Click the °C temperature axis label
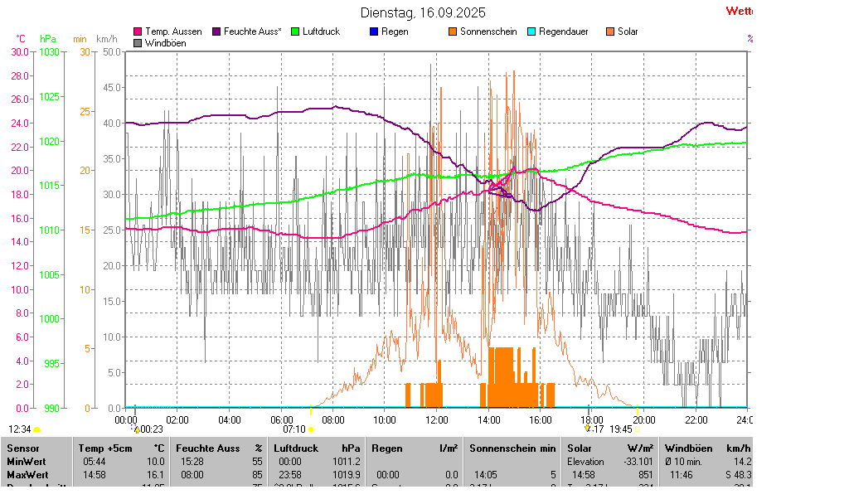Viewport: 849px width, 504px height. [x=21, y=39]
